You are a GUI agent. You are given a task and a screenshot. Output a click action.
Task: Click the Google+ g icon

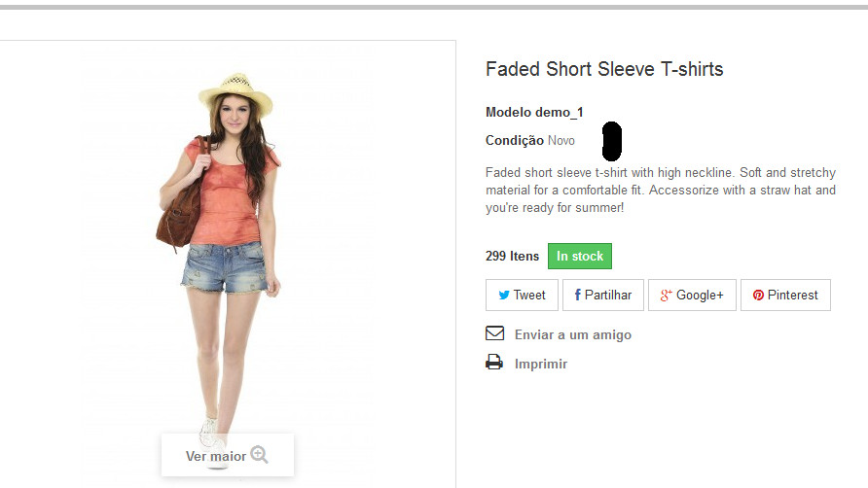click(666, 296)
